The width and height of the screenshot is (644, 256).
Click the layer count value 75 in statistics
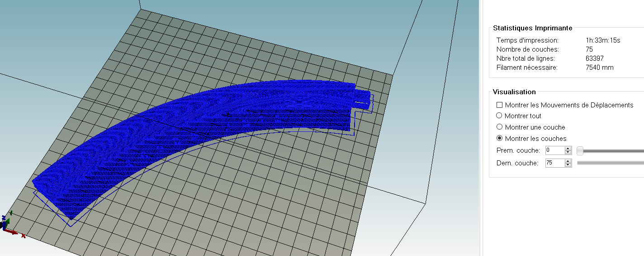pos(589,49)
